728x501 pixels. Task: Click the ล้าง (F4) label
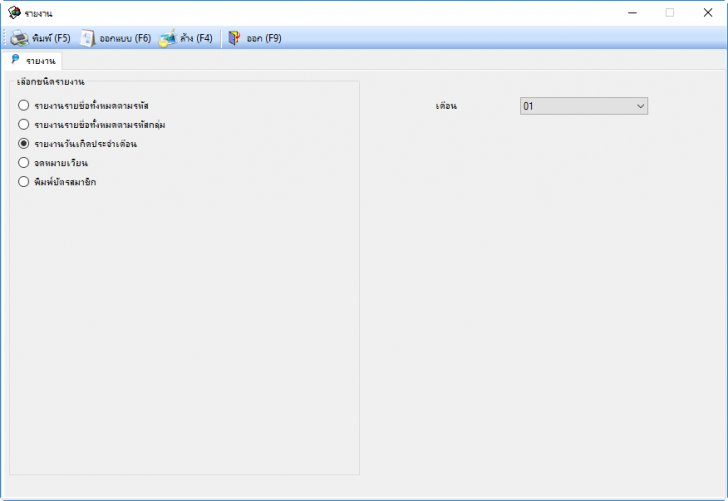coord(196,38)
